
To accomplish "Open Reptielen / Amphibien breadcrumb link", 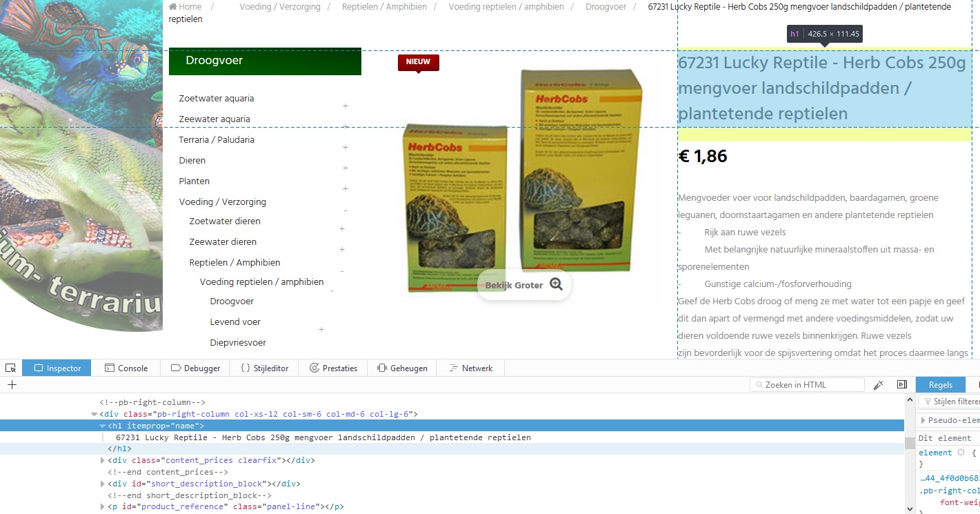I will pyautogui.click(x=384, y=7).
